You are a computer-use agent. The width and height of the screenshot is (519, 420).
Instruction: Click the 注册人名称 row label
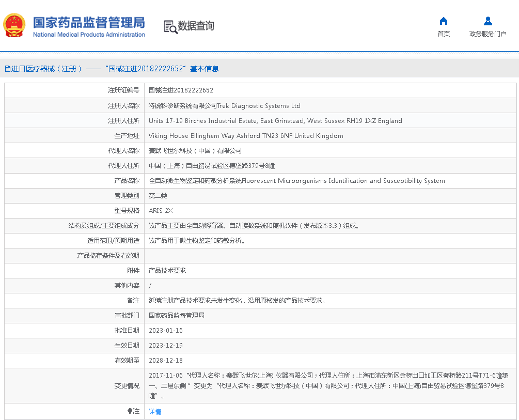point(123,106)
